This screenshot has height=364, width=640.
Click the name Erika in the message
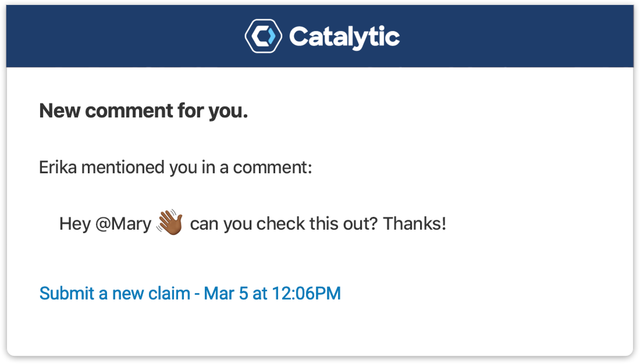coord(58,167)
